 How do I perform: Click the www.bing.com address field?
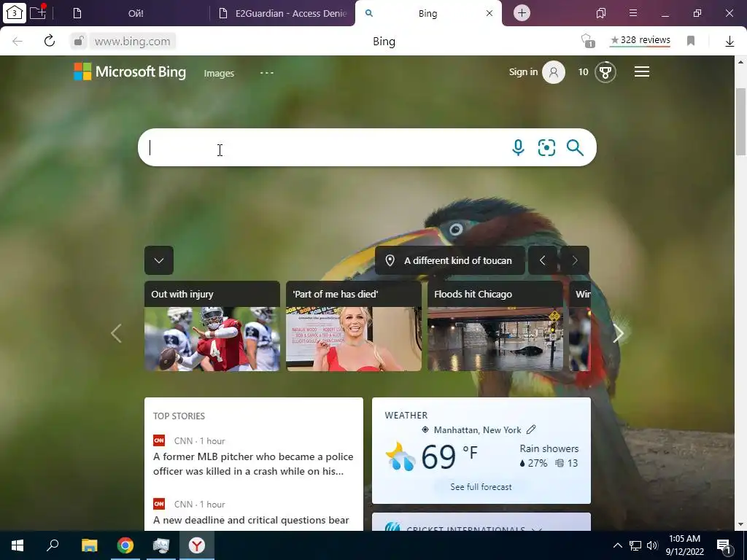133,42
